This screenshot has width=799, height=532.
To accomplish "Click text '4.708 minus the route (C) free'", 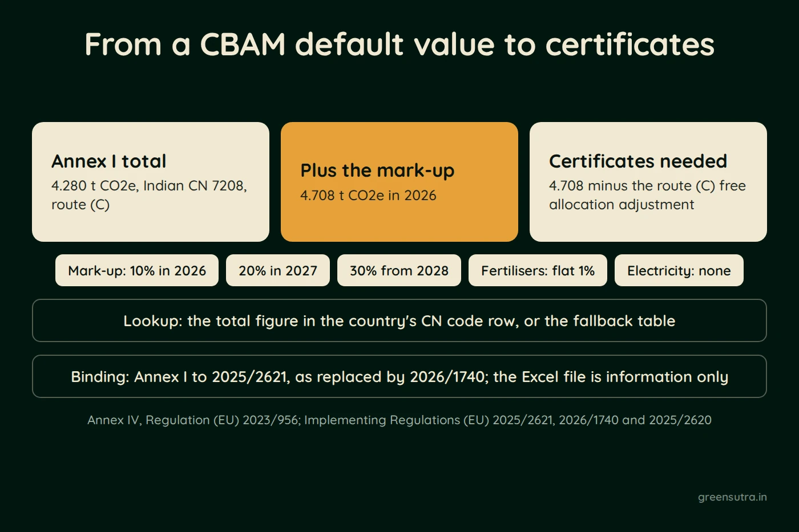I will [x=647, y=186].
